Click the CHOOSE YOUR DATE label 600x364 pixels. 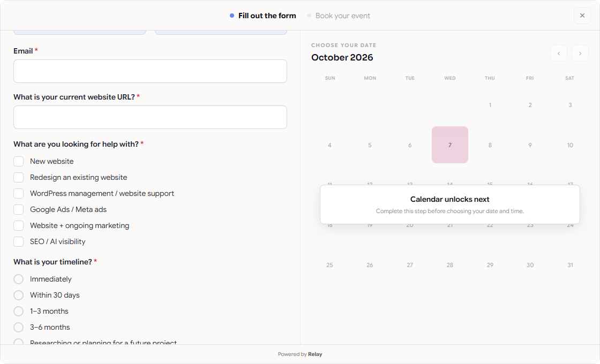click(343, 45)
